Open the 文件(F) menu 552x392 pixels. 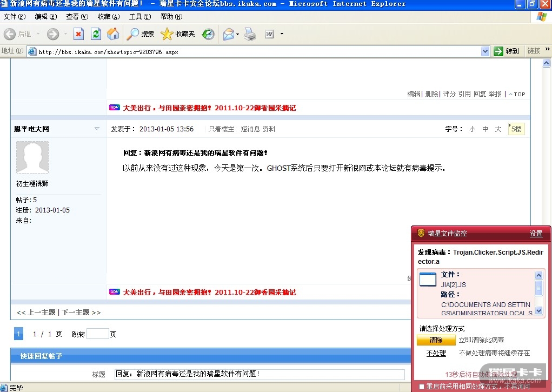pos(15,17)
